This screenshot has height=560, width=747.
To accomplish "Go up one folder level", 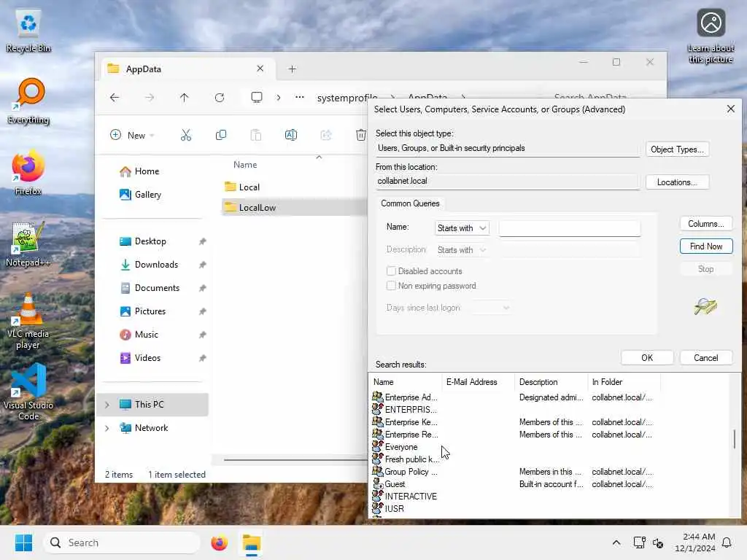I will coord(185,98).
